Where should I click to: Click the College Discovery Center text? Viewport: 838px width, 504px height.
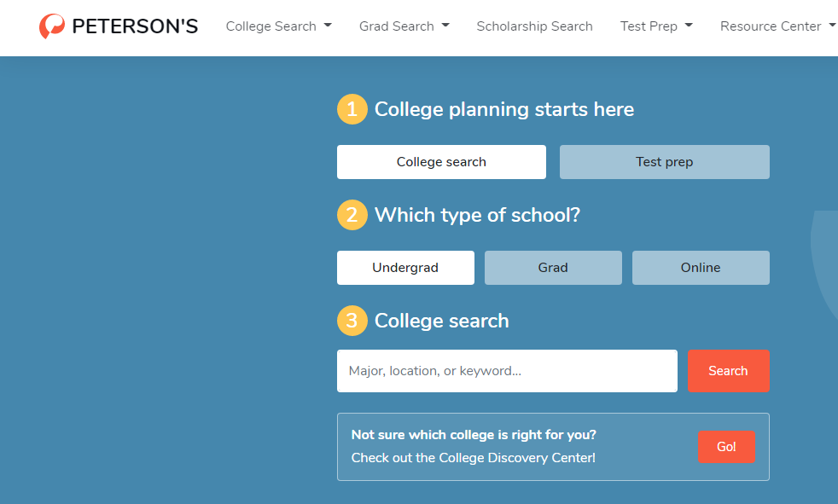pos(473,458)
